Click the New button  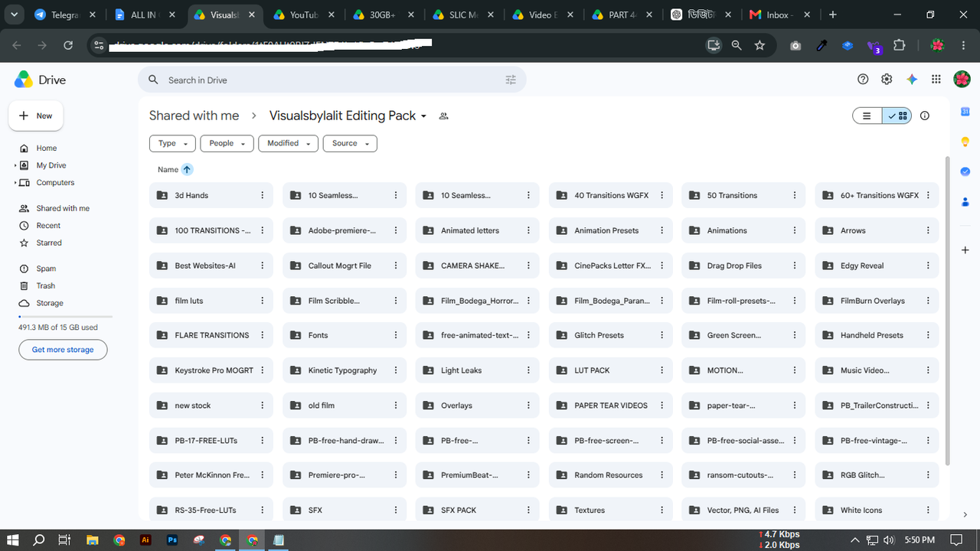click(x=36, y=116)
